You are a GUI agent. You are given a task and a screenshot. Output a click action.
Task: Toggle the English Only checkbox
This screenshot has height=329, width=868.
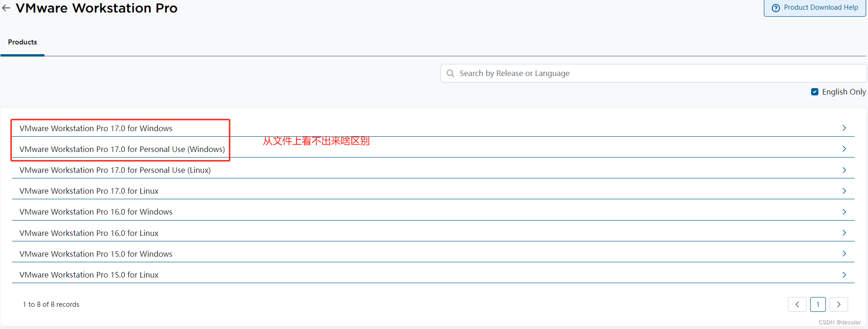click(x=815, y=92)
